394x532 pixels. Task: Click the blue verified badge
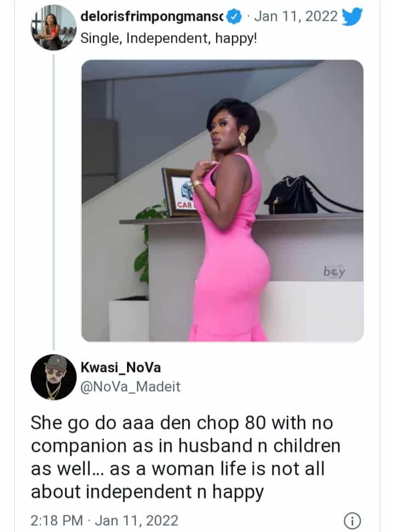[x=234, y=17]
